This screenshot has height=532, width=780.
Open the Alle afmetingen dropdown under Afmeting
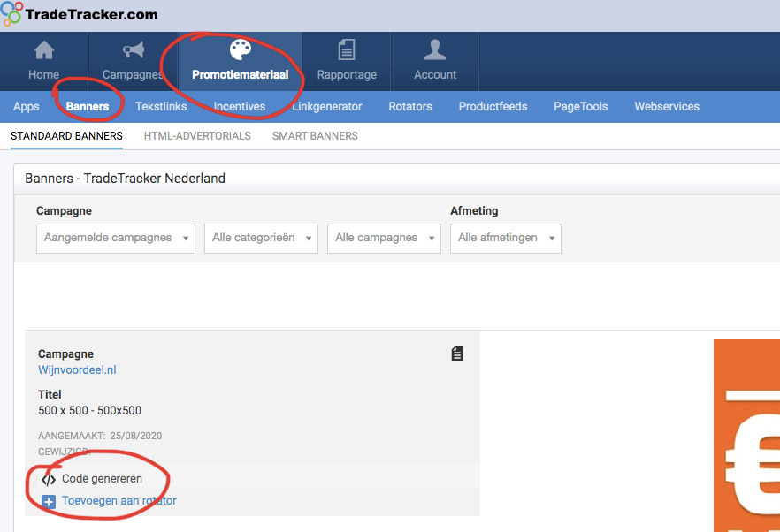pyautogui.click(x=505, y=238)
